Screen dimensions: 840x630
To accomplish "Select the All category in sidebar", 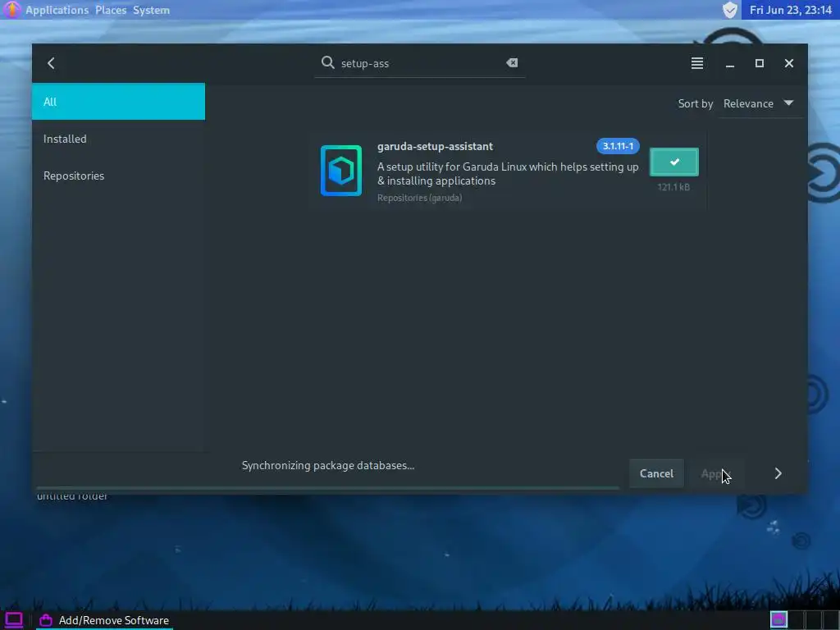I will pos(118,101).
